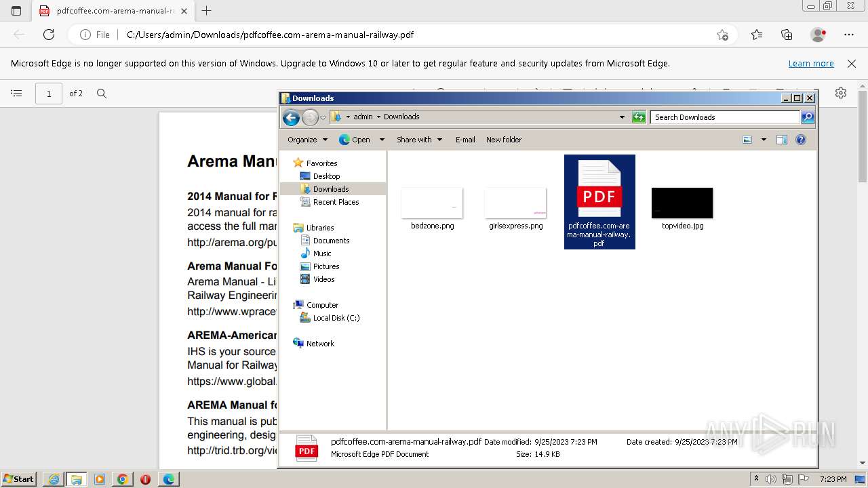Screen dimensions: 868x488
Task: Select Videos library
Action: pos(323,279)
